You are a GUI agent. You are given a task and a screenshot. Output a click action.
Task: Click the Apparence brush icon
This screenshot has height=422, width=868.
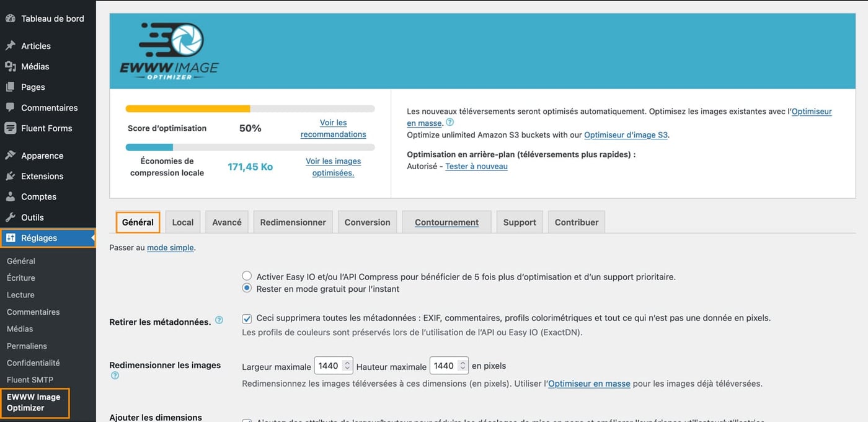pos(10,155)
